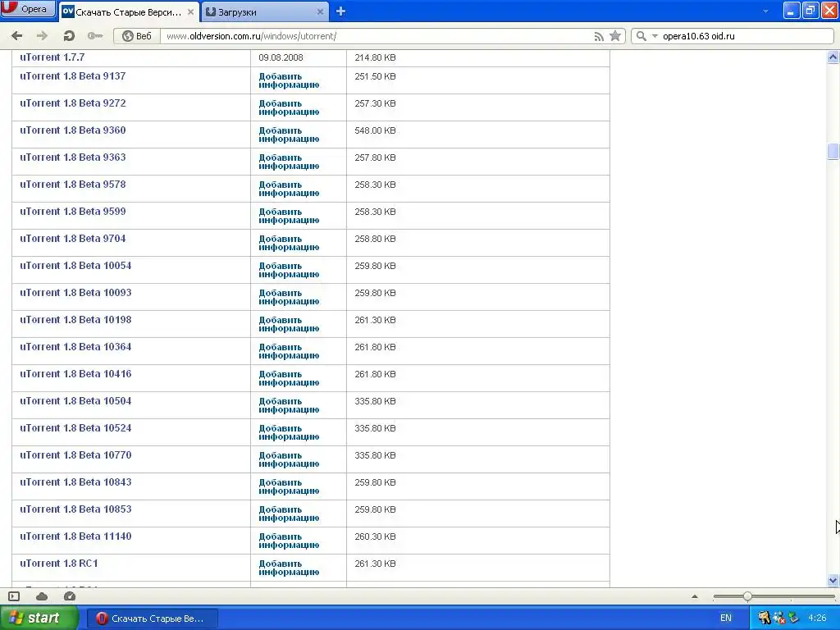
Task: Open Opera Link cloud icon
Action: 42,596
